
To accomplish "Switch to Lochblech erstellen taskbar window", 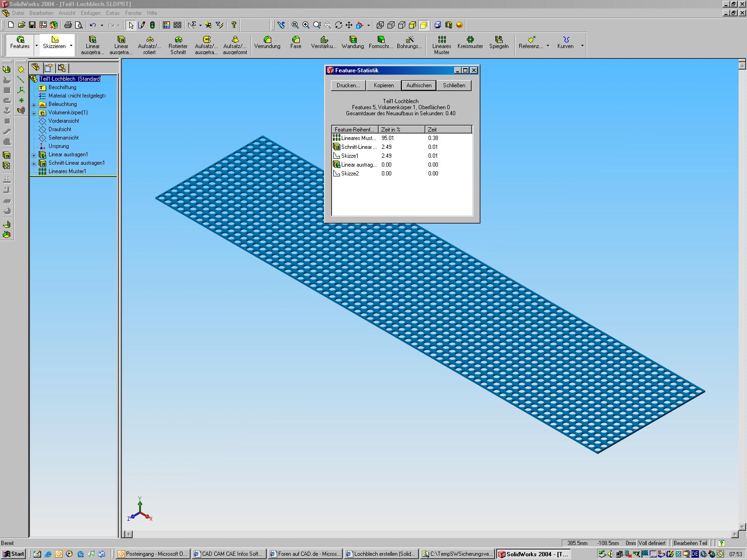I will (381, 554).
